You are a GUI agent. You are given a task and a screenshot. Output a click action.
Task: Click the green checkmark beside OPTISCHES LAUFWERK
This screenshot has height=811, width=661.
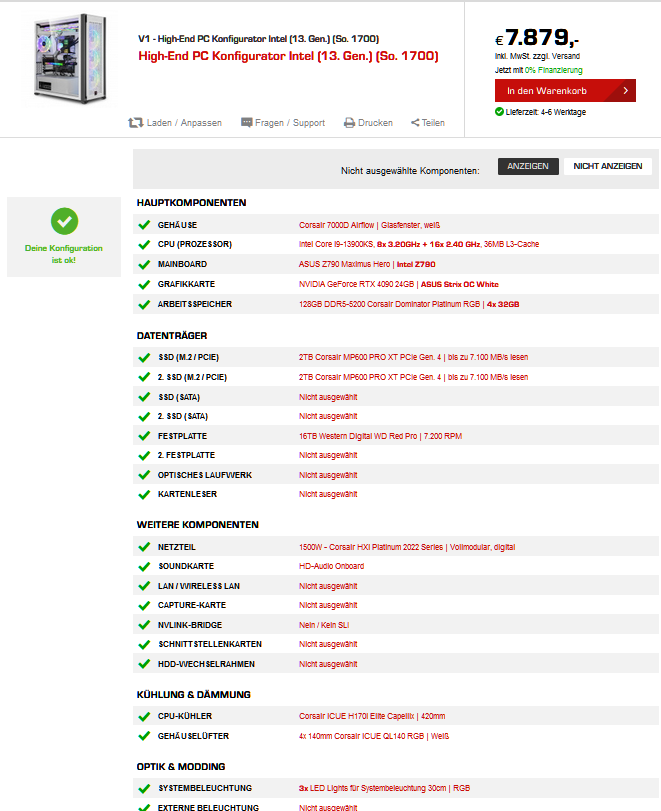[x=144, y=475]
